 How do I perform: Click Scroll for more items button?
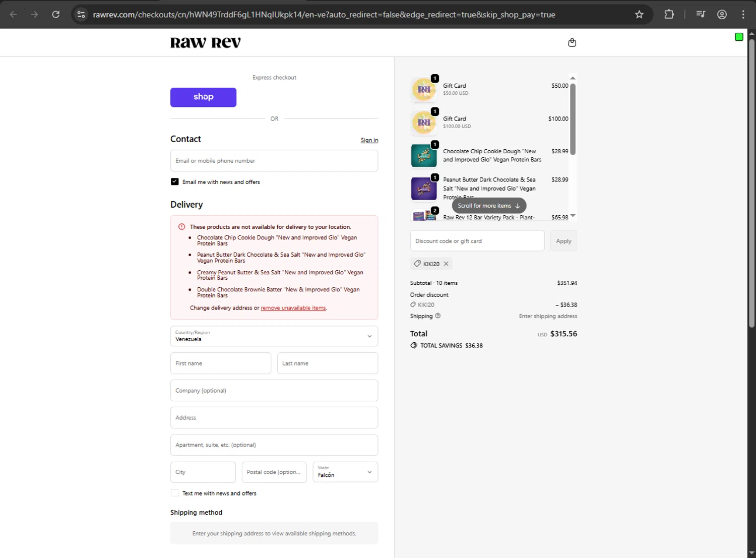[489, 206]
